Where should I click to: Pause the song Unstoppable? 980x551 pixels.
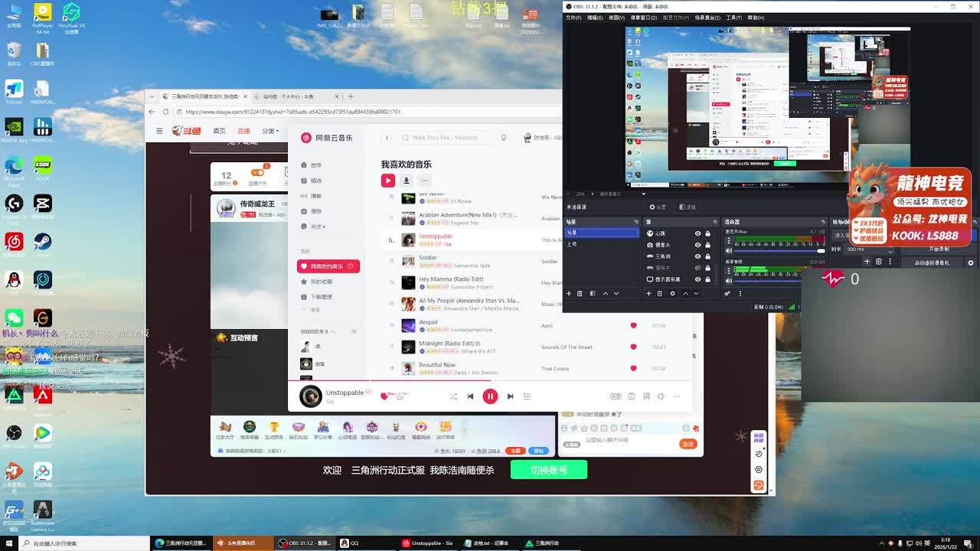490,396
